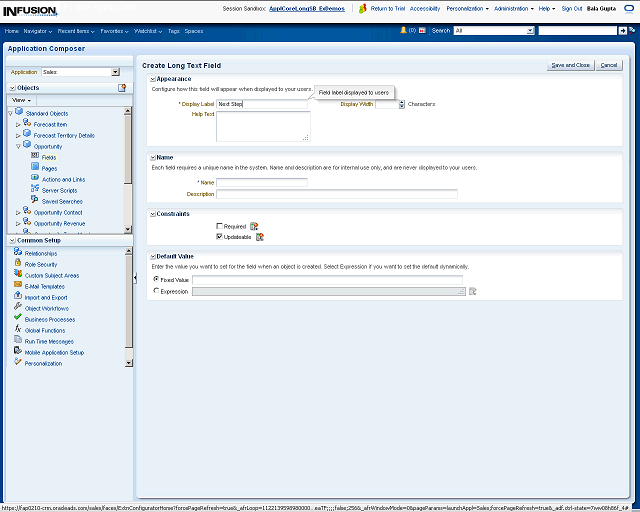Click expression builder icon beside Required checkbox
This screenshot has width=640, height=512.
254,226
